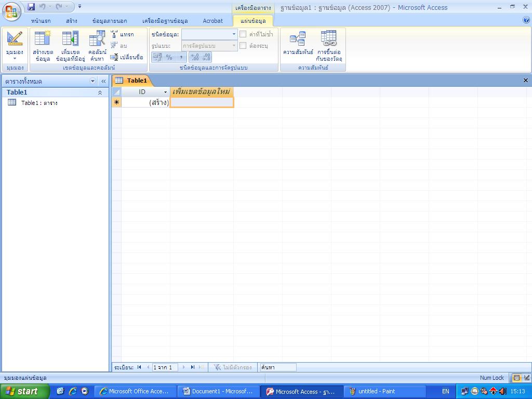Image resolution: width=532 pixels, height=399 pixels.
Task: Click the ค้นหา search box in record bar
Action: pos(278,367)
